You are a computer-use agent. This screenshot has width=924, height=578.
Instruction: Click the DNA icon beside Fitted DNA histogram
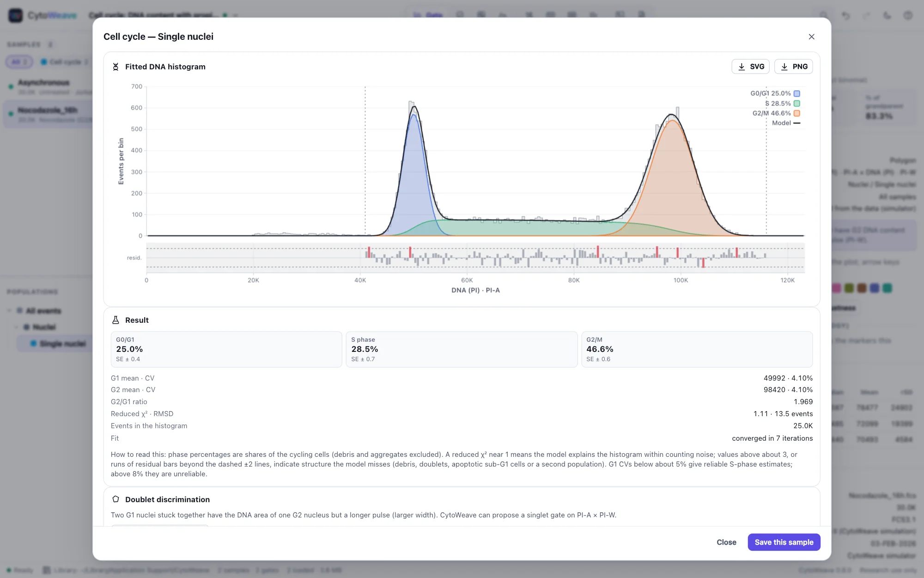pos(115,67)
